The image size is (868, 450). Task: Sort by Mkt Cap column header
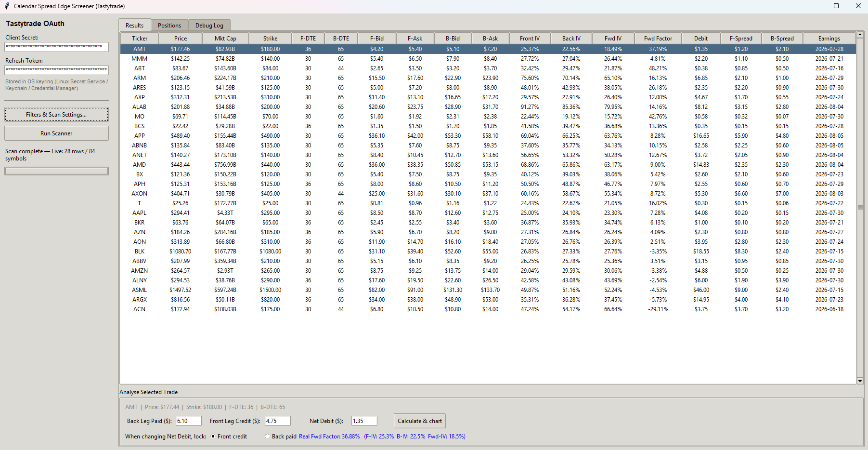[x=225, y=39]
